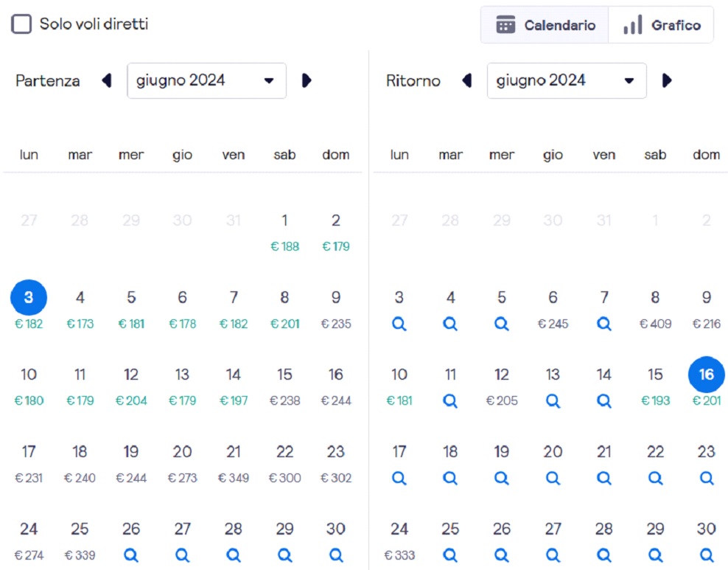Select departure date 1 June at €188
This screenshot has width=728, height=570.
(284, 232)
